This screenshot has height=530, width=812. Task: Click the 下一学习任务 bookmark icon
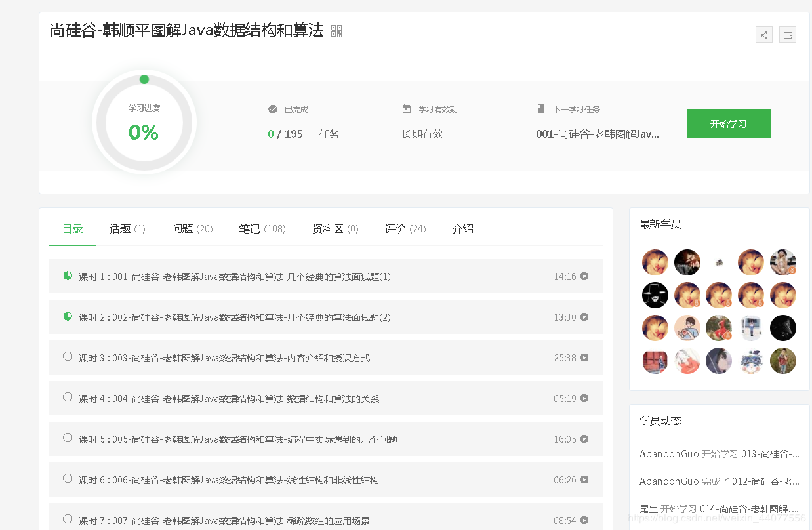tap(541, 108)
